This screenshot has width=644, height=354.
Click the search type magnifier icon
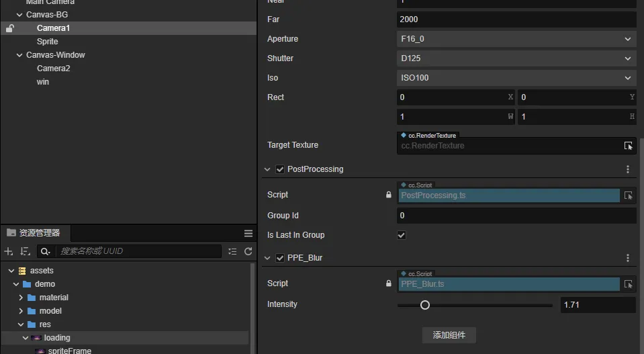coord(46,251)
